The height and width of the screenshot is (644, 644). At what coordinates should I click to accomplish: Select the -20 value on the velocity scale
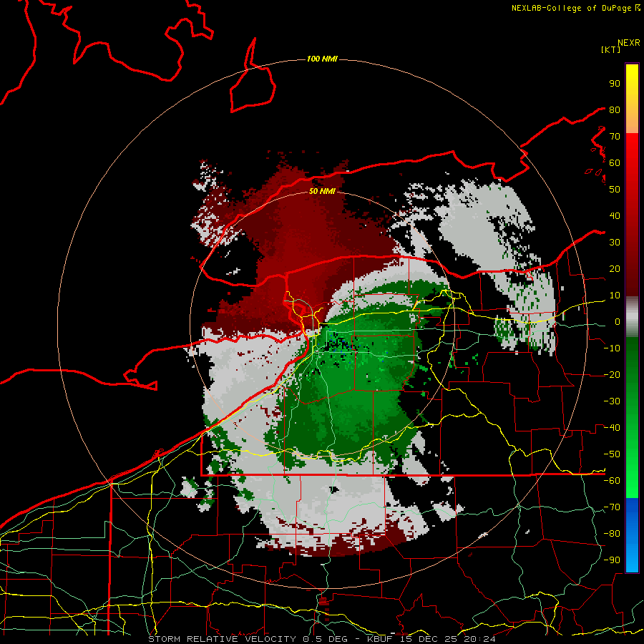point(612,374)
